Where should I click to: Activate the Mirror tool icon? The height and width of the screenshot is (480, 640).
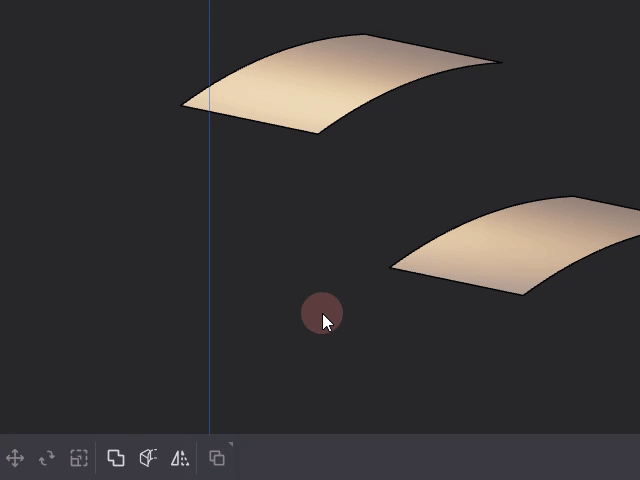pos(180,458)
